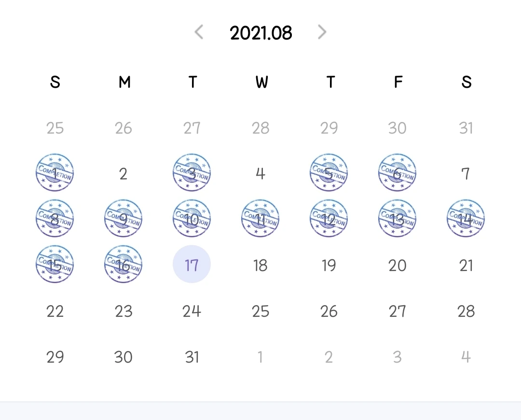521x420 pixels.
Task: Select highlighted date 17
Action: 192,264
